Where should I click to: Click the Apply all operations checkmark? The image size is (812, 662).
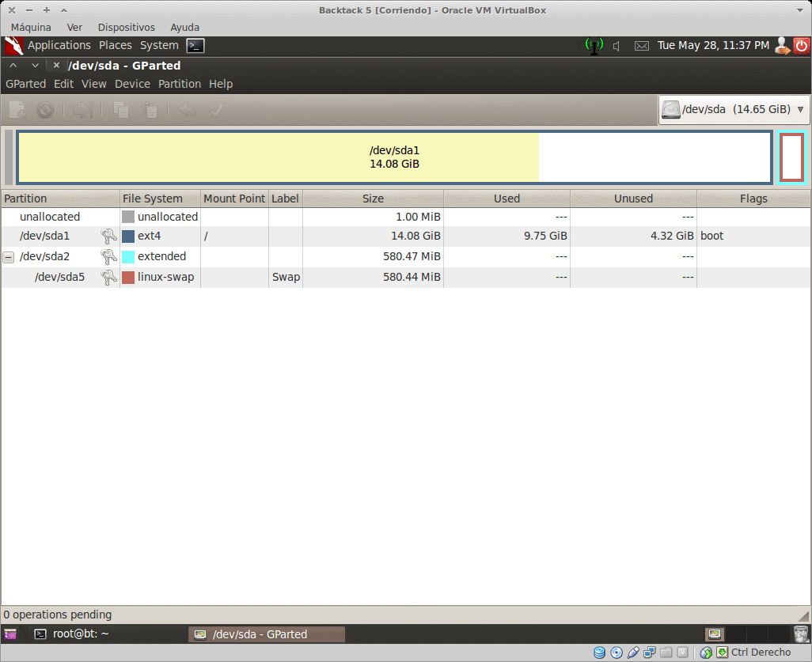click(216, 111)
